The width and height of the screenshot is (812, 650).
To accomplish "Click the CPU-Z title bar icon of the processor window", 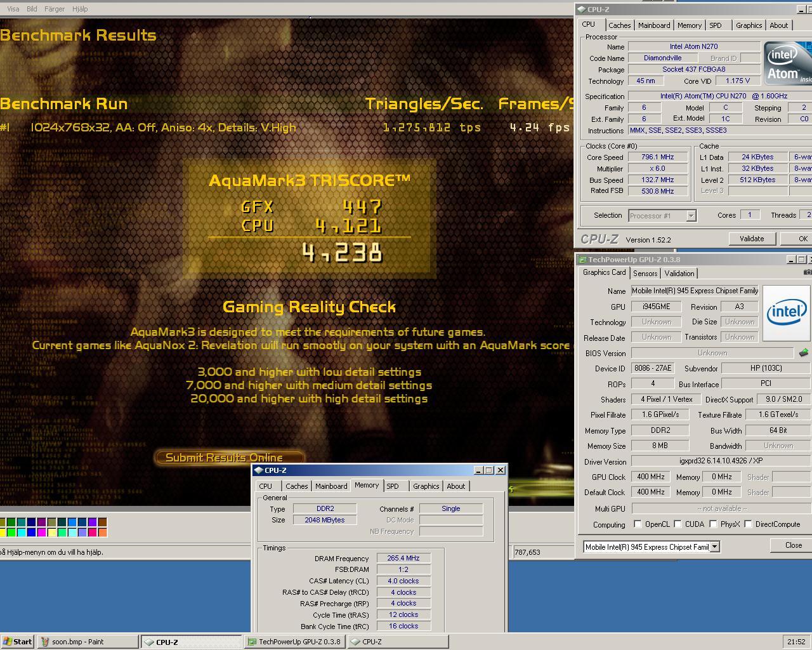I will point(581,9).
